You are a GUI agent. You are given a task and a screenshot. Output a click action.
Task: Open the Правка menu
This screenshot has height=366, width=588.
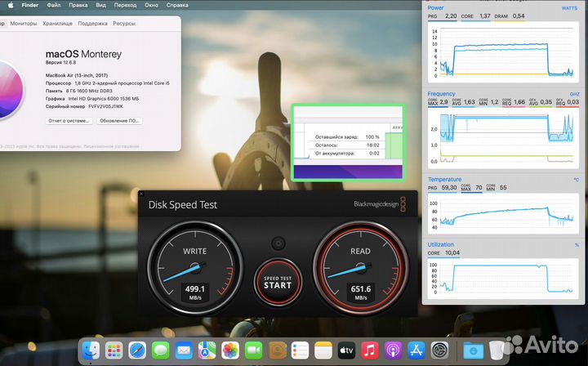pyautogui.click(x=78, y=5)
